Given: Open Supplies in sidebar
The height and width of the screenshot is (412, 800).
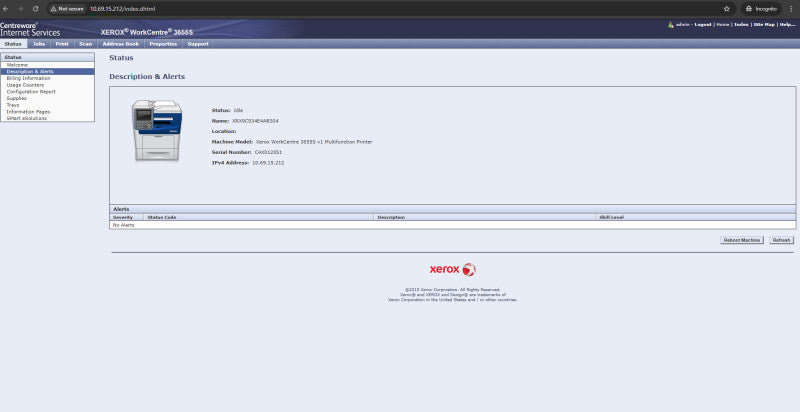Looking at the screenshot, I should [x=16, y=98].
